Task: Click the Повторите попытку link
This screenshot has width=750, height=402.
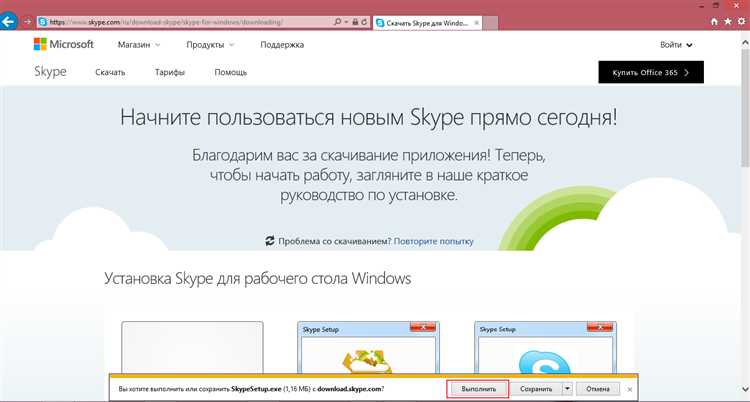Action: (433, 242)
